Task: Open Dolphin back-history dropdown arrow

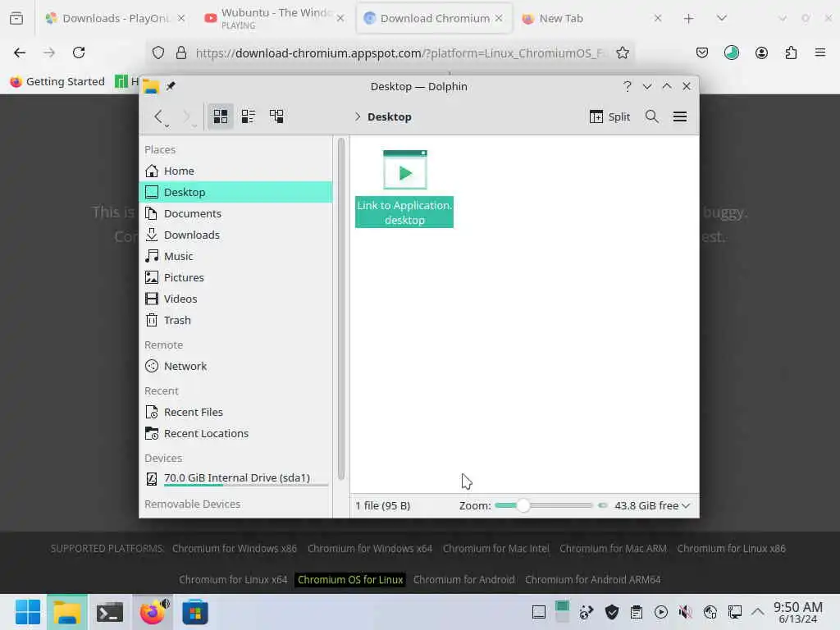Action: [x=167, y=126]
